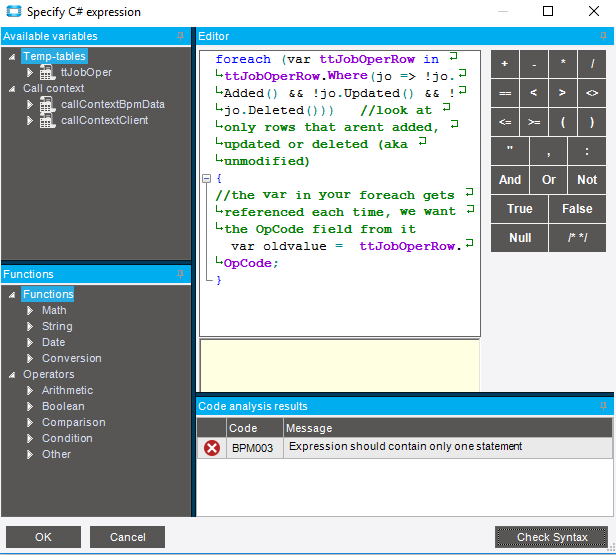The width and height of the screenshot is (616, 555).
Task: Click the red BPM003 error icon
Action: pos(212,448)
